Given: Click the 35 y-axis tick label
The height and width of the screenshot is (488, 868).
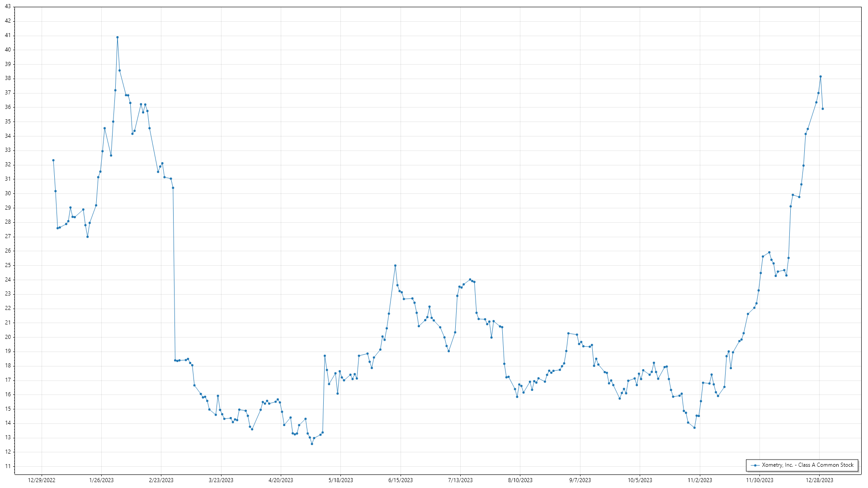Looking at the screenshot, I should 8,122.
